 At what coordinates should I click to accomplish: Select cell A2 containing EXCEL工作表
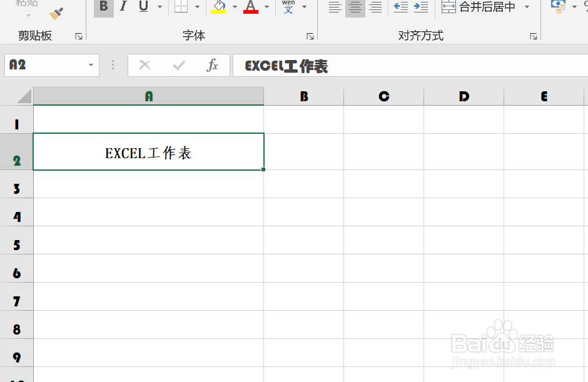click(x=148, y=152)
